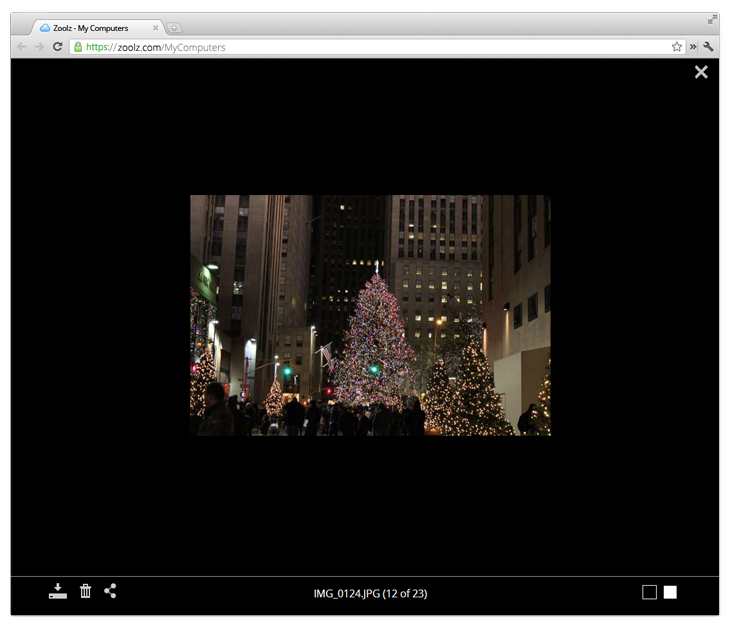Download the current photo IMG_0124.JPG
This screenshot has height=625, width=730.
click(x=58, y=591)
